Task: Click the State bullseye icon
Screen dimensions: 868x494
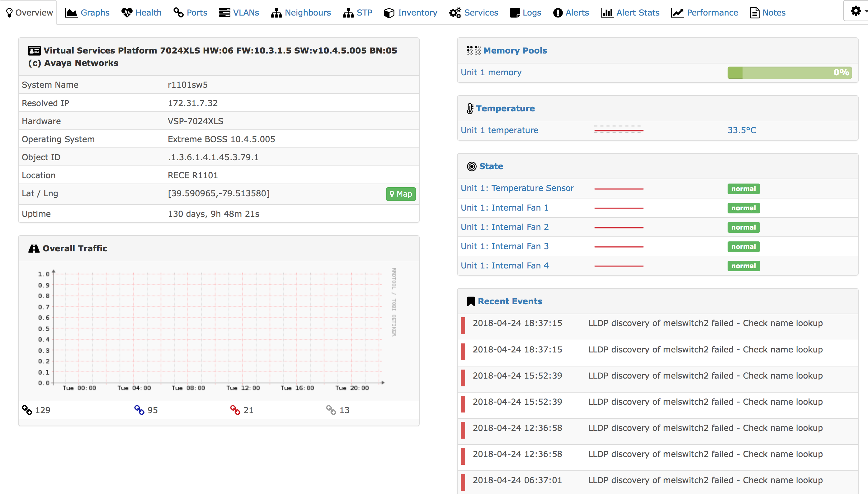Action: point(471,166)
